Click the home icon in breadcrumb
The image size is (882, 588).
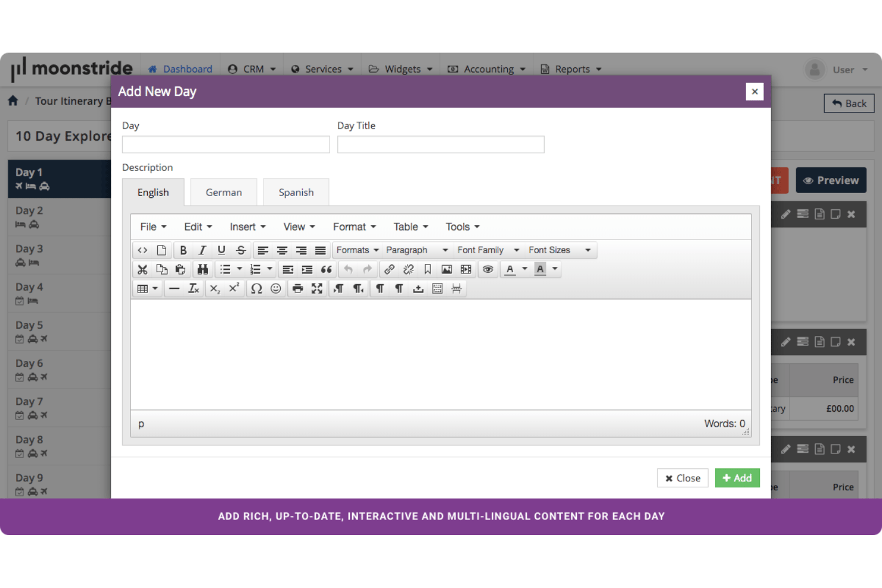click(x=13, y=100)
